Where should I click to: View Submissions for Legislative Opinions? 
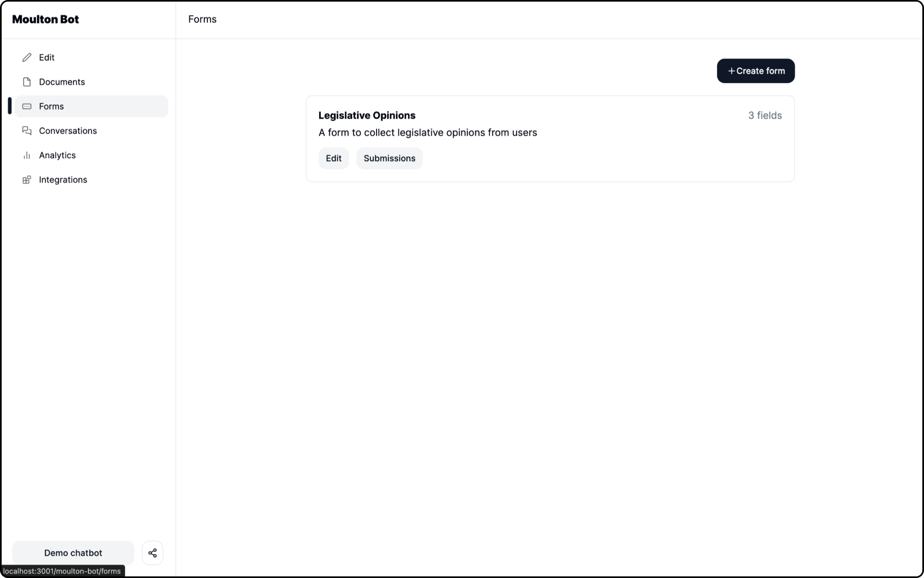389,158
